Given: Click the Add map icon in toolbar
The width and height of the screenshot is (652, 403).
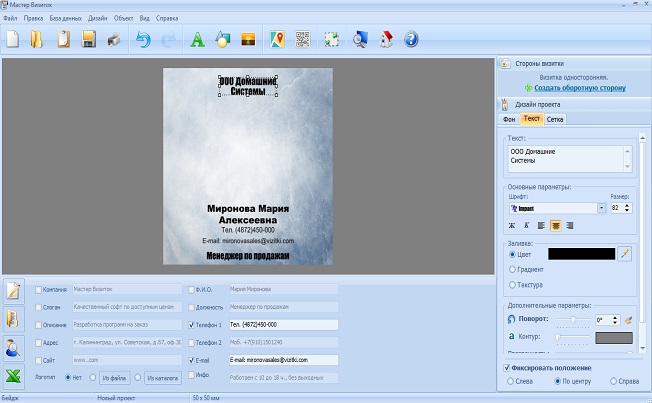Looking at the screenshot, I should pyautogui.click(x=277, y=40).
